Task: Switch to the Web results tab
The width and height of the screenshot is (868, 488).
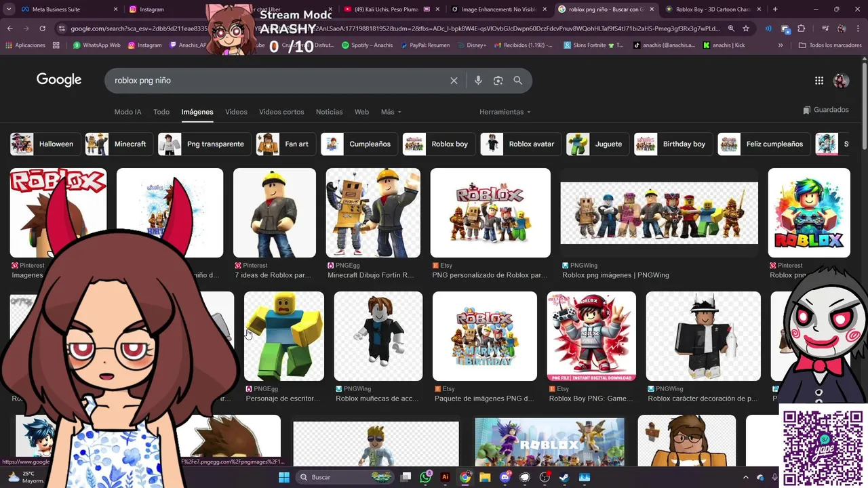Action: (361, 112)
